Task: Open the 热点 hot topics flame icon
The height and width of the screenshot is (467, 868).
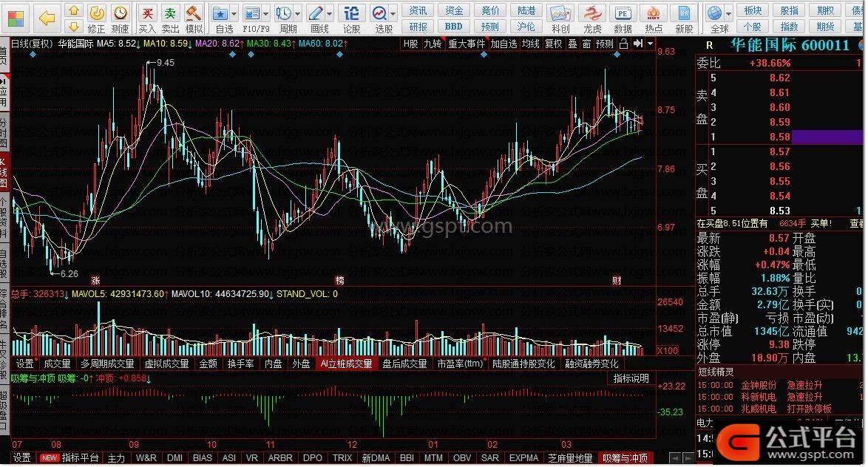Action: coord(654,18)
